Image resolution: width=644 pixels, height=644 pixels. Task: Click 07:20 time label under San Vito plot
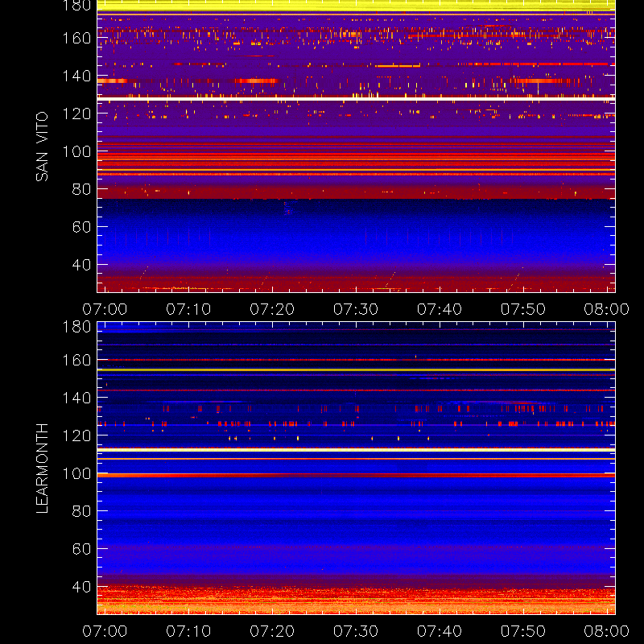[272, 309]
